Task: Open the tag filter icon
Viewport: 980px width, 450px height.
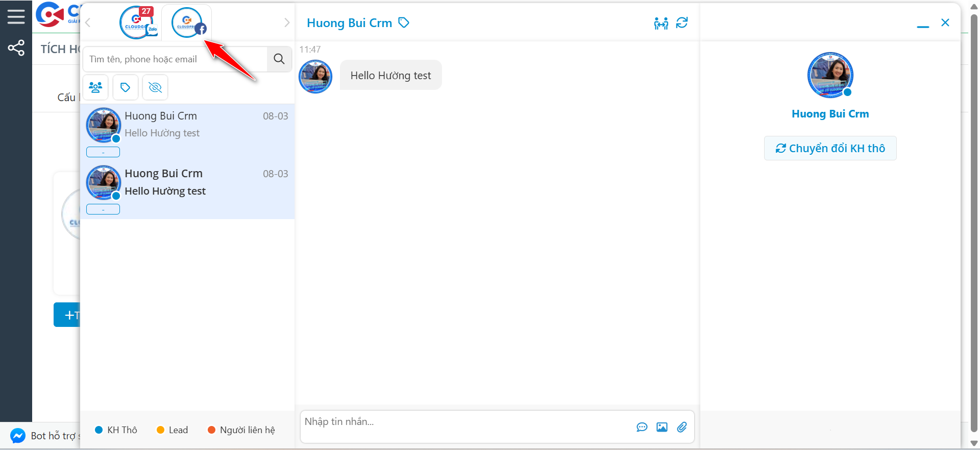Action: pyautogui.click(x=125, y=87)
